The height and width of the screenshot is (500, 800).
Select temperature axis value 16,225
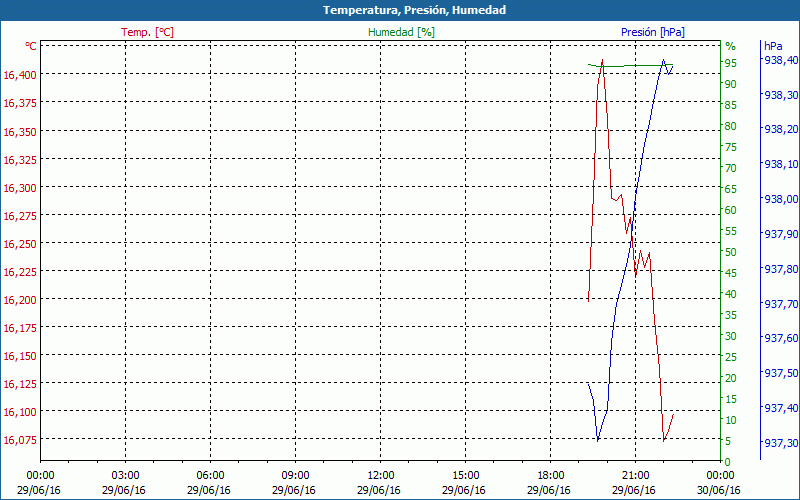click(20, 272)
